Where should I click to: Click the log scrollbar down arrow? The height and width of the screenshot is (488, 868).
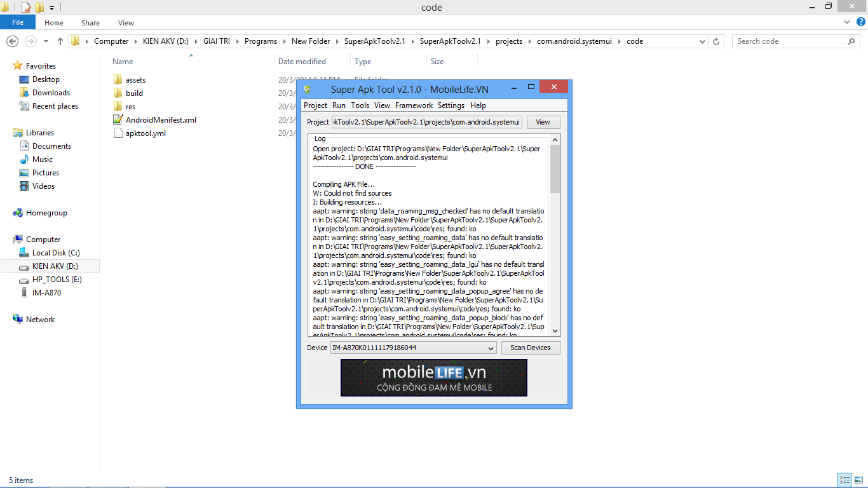tap(555, 330)
